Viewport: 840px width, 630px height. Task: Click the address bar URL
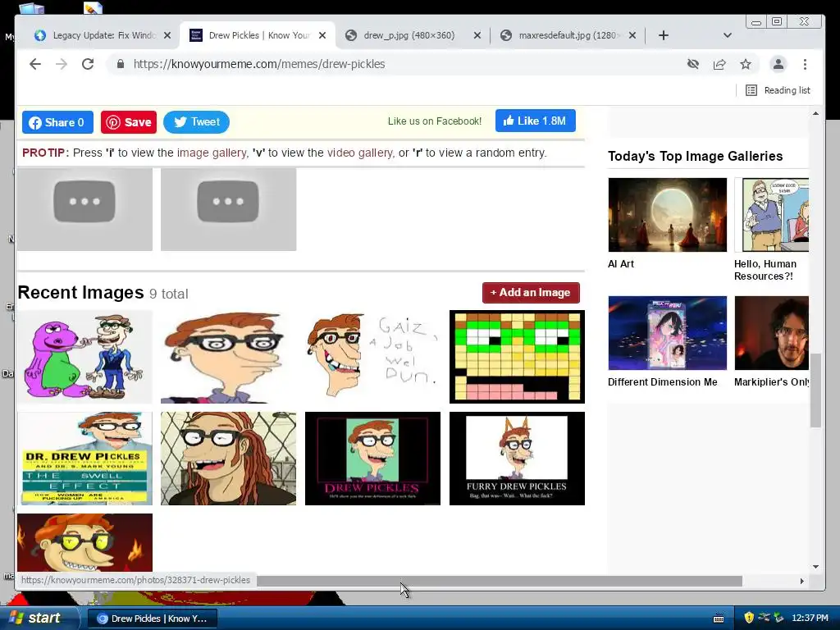259,64
